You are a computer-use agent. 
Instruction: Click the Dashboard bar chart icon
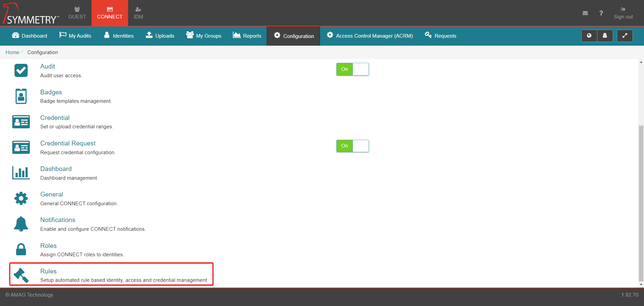click(21, 173)
